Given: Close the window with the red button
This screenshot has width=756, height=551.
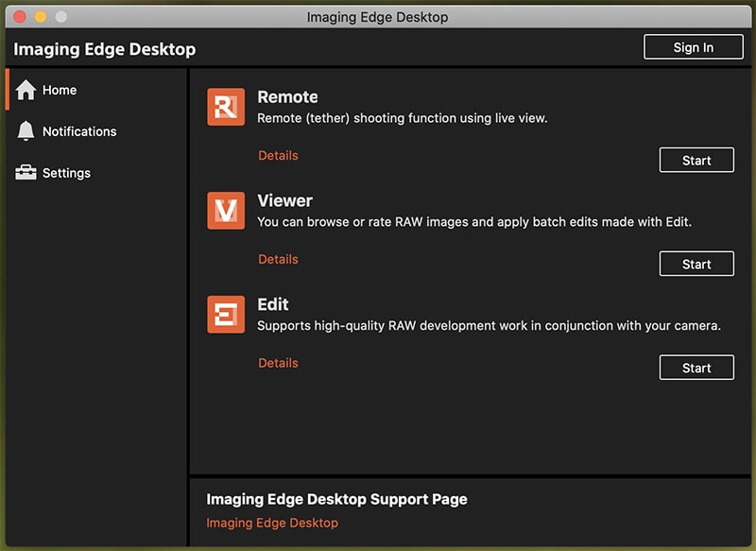Looking at the screenshot, I should coord(20,17).
